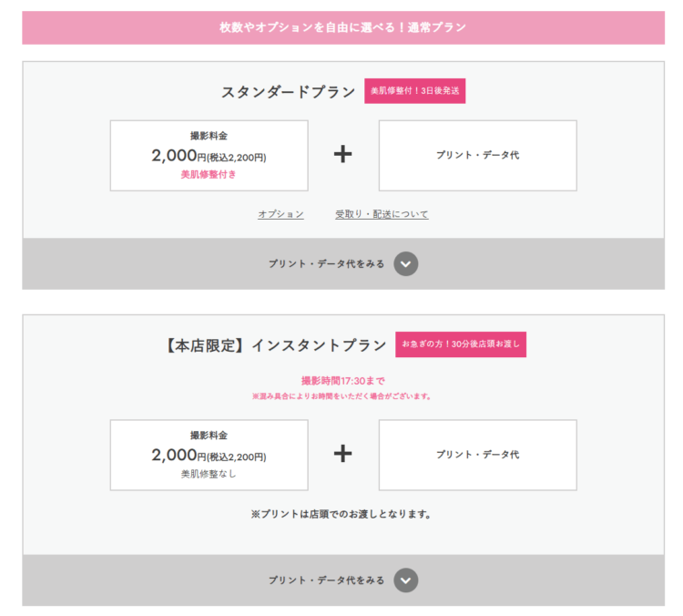Viewport: 683px width, 616px height.
Task: Expand the Instant plan print/data price chevron
Action: click(405, 580)
